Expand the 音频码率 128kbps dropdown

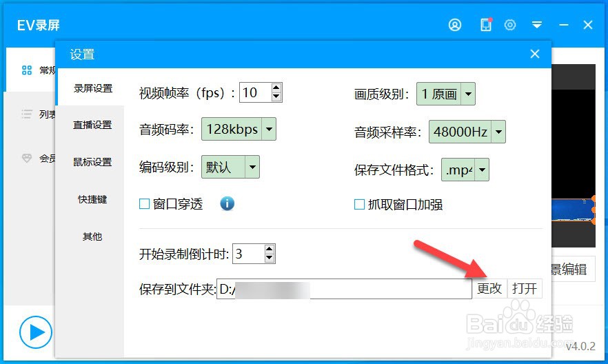pos(269,129)
